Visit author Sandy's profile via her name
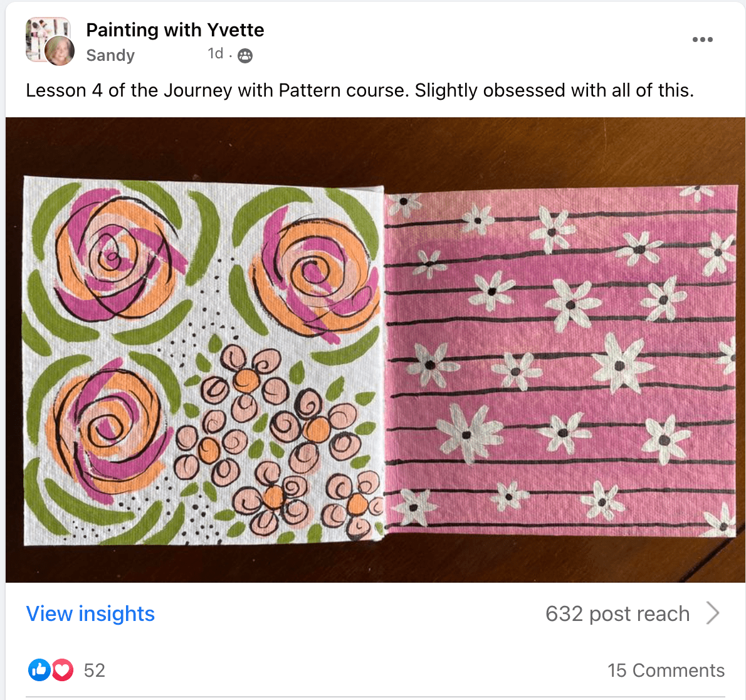The image size is (746, 700). point(110,55)
